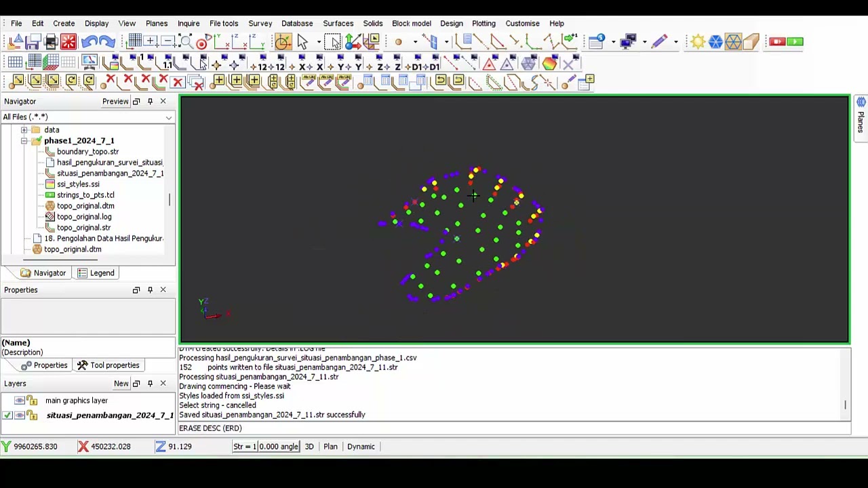
Task: Click the sun lighting icon
Action: click(697, 42)
